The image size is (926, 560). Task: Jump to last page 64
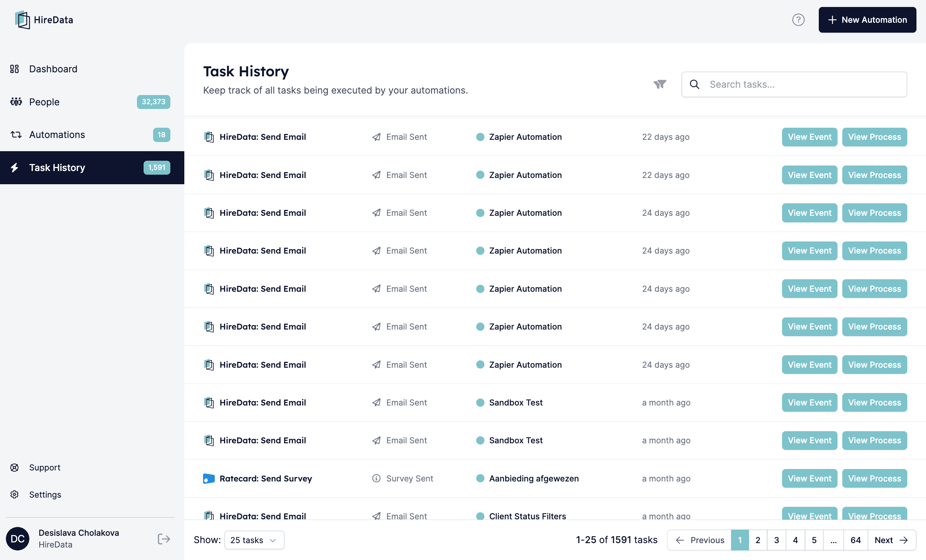[x=856, y=540]
